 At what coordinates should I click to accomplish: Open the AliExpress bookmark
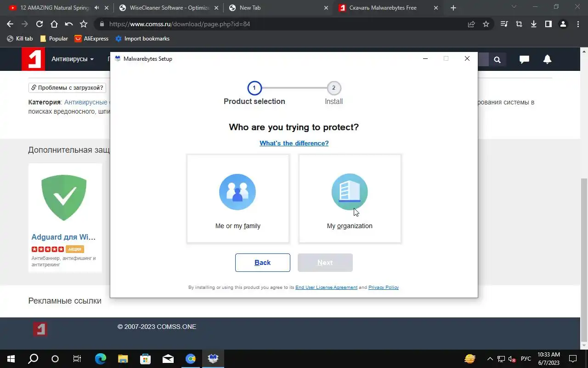point(91,39)
